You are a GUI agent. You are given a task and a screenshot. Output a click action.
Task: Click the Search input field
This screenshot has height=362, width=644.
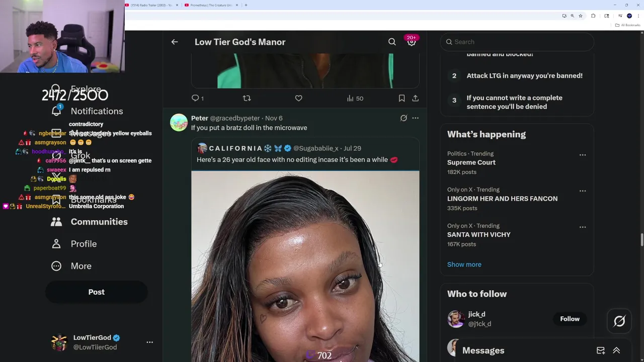(x=517, y=42)
